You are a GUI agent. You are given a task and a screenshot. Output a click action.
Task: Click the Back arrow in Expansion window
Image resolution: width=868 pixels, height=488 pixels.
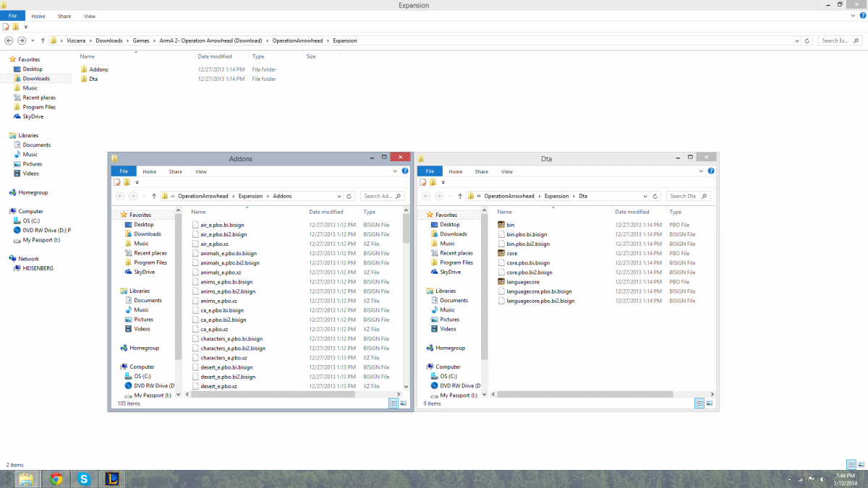point(9,40)
